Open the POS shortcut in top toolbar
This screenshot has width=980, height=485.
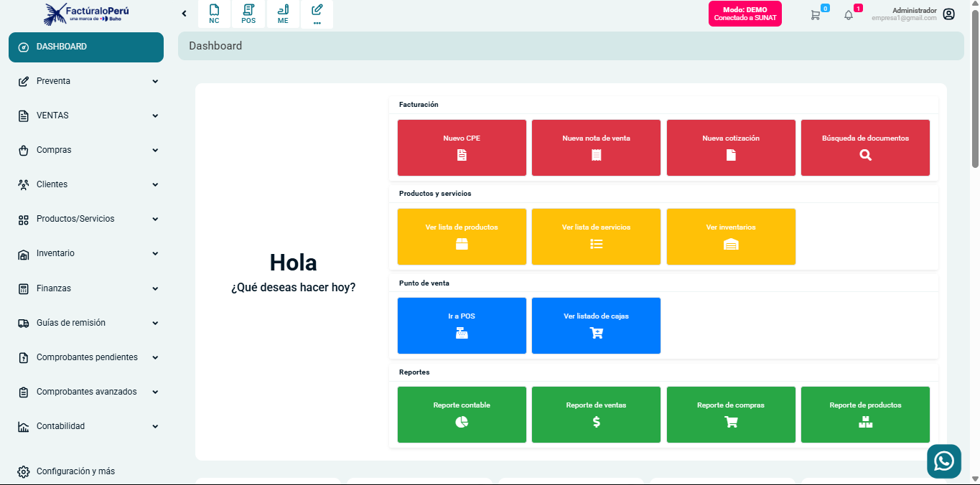pyautogui.click(x=248, y=14)
